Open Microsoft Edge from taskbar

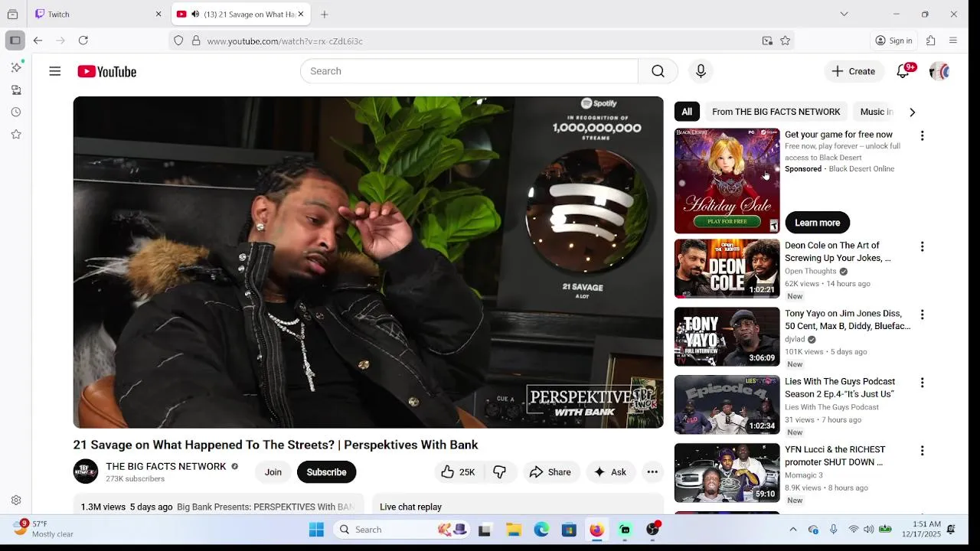(541, 530)
